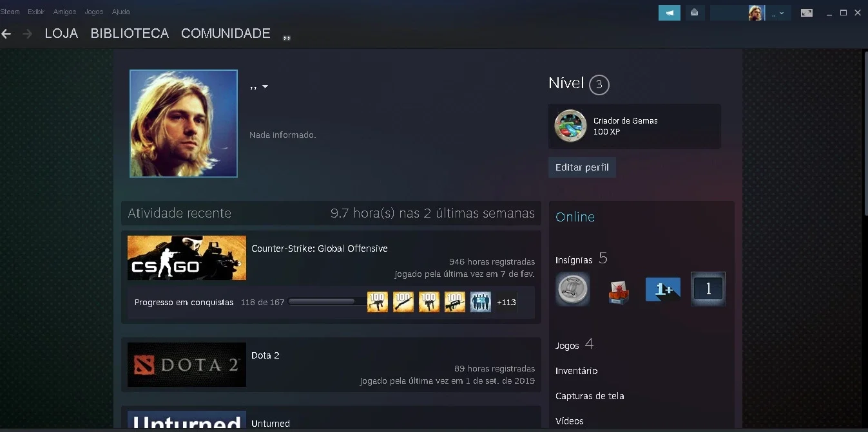The height and width of the screenshot is (432, 868).
Task: Open the profile avatar picture
Action: (x=184, y=124)
